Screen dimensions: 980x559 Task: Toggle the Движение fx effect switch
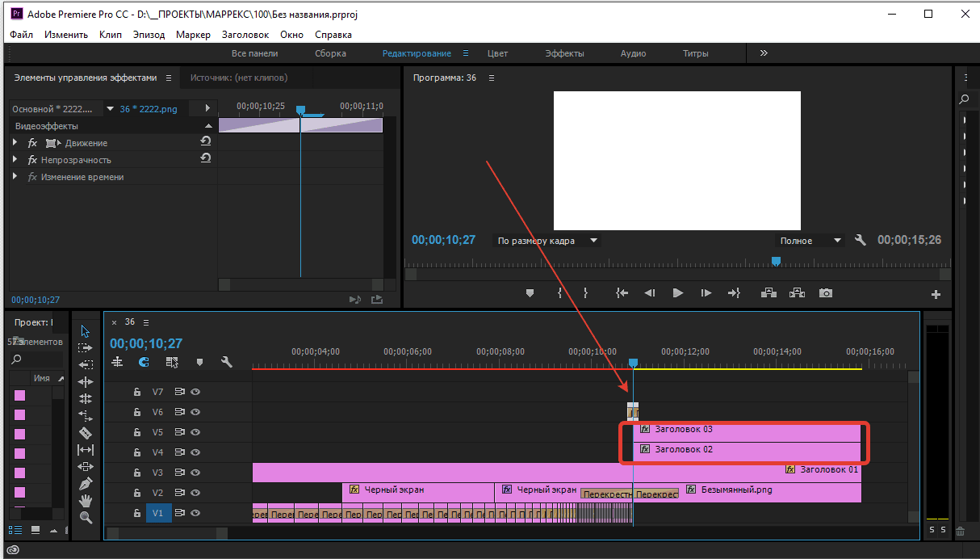(x=32, y=143)
